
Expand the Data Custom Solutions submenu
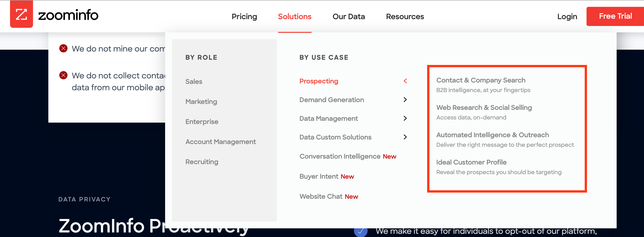pos(405,137)
